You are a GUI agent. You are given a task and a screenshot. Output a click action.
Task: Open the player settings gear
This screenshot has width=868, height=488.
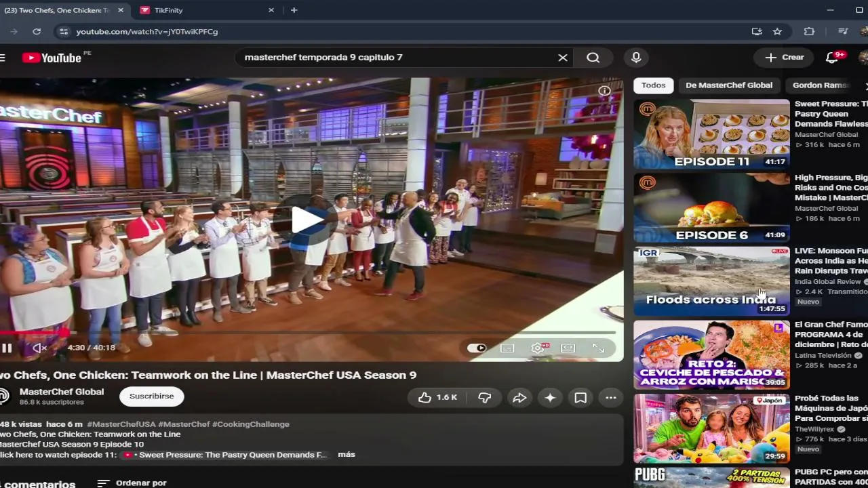point(538,348)
